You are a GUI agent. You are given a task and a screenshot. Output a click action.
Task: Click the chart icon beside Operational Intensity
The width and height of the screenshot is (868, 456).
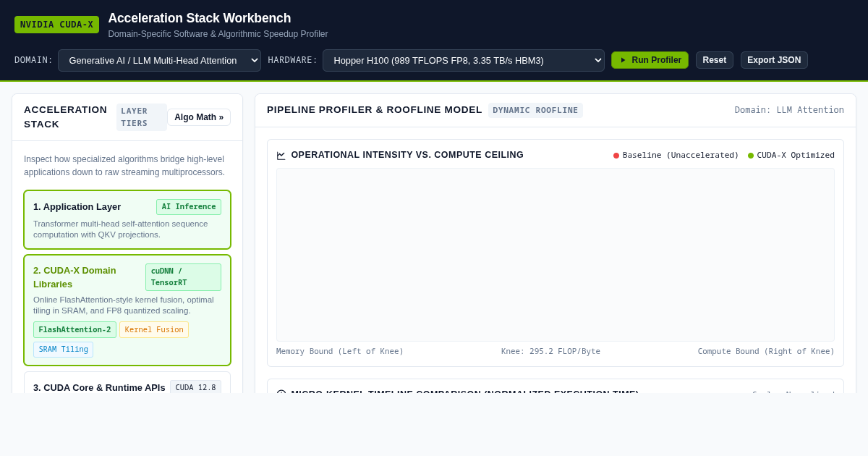[281, 156]
